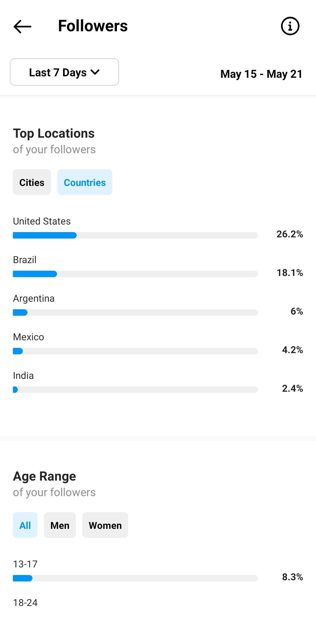Tap the Mexico bar indicator
Image resolution: width=316 pixels, height=644 pixels.
click(x=135, y=351)
